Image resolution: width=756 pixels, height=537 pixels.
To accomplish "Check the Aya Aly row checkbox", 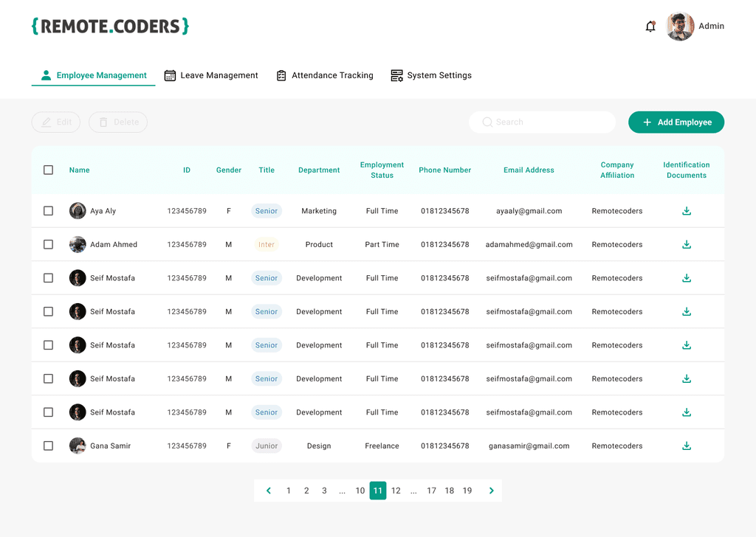I will pyautogui.click(x=48, y=211).
